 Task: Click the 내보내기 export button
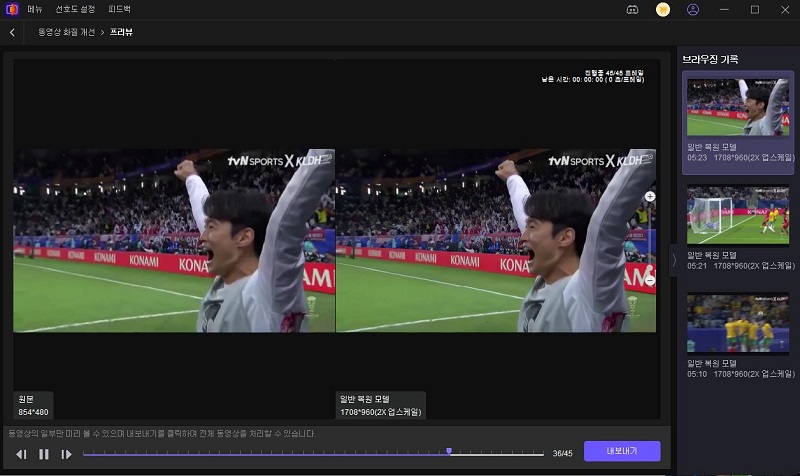click(622, 451)
